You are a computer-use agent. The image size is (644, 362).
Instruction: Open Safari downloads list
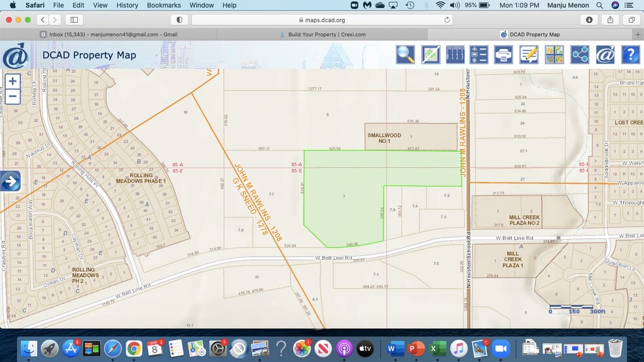589,20
